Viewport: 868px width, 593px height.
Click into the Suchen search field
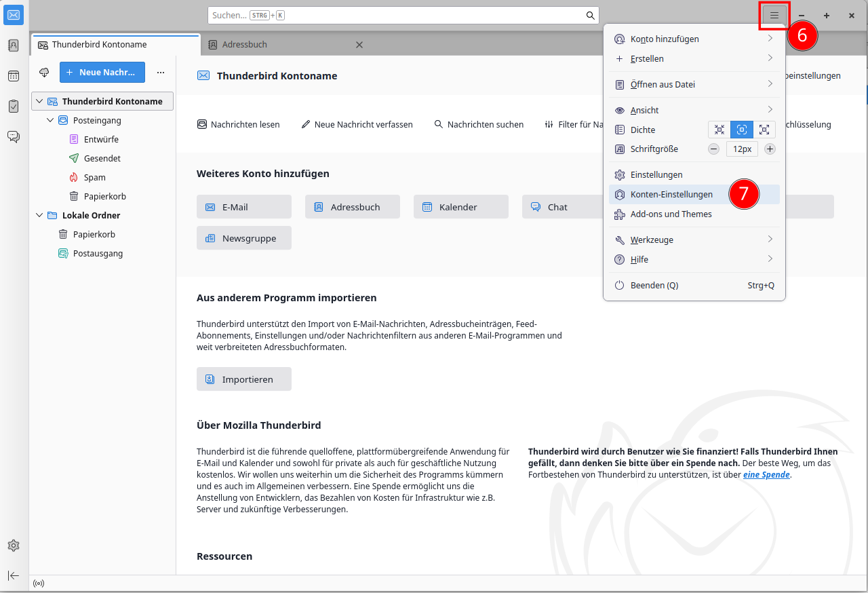pos(403,15)
